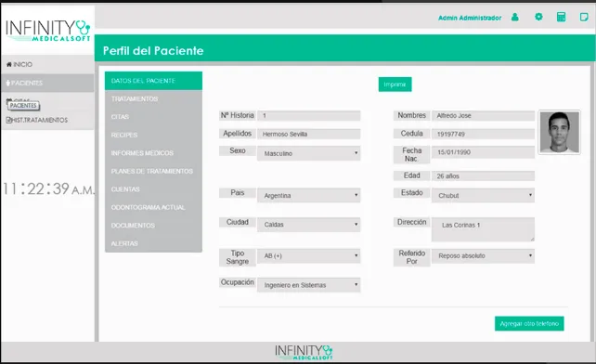Open the ODONTOGRAMA ACTUAL tab
Viewport: 596px width, 364px height.
[153, 207]
